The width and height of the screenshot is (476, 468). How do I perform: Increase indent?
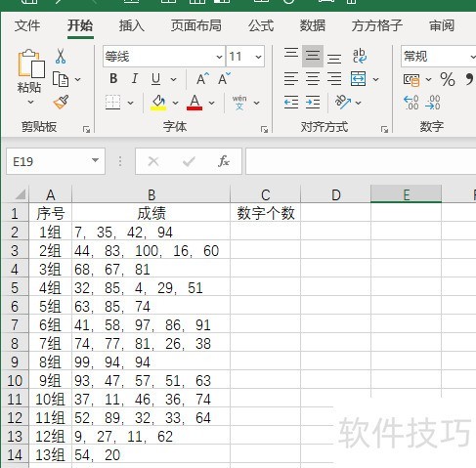pyautogui.click(x=313, y=103)
